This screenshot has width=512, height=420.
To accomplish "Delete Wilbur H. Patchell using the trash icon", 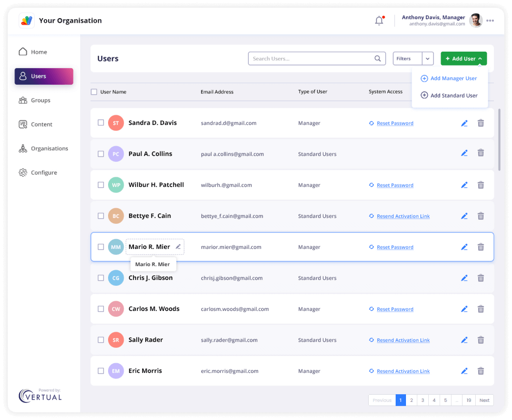I will (480, 185).
